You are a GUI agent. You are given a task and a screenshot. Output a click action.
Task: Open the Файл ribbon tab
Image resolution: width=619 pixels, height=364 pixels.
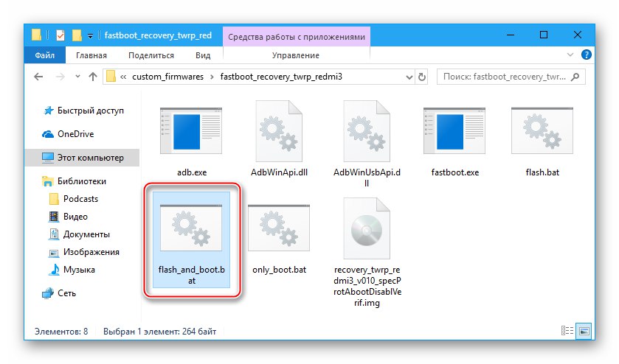click(x=44, y=55)
